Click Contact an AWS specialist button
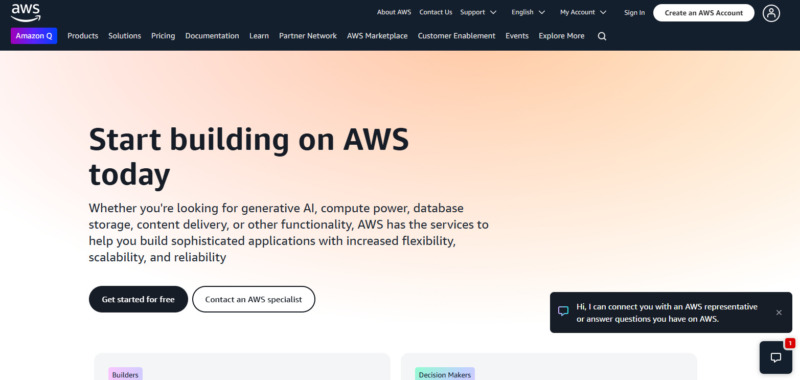 point(254,299)
